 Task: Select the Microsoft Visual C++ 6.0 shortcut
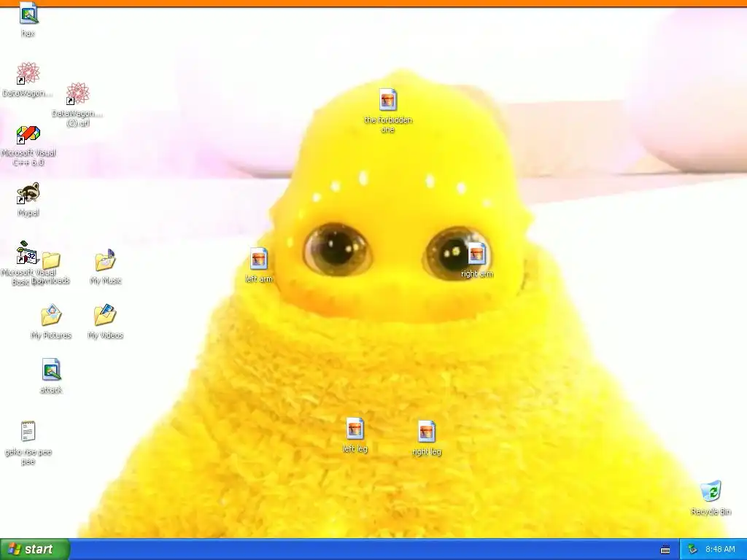[x=28, y=135]
